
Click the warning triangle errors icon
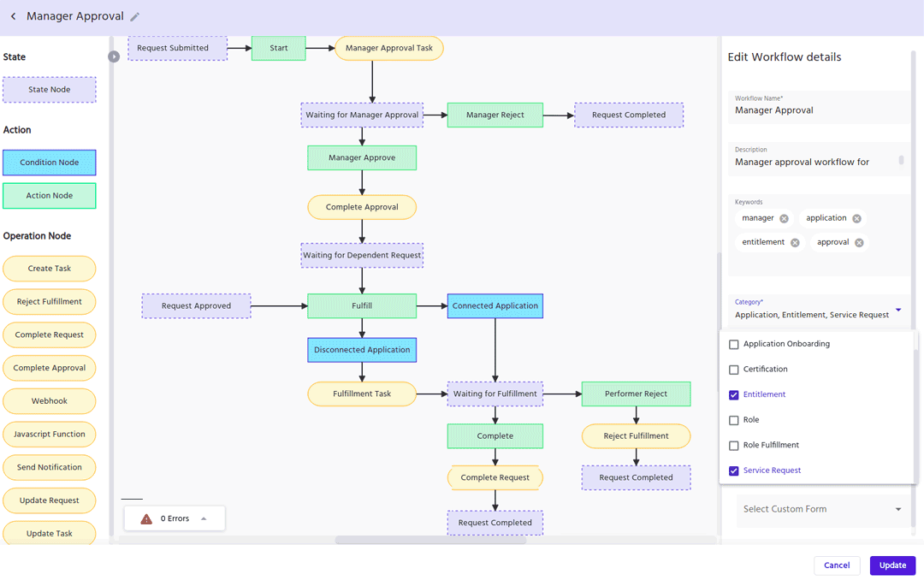(x=146, y=518)
